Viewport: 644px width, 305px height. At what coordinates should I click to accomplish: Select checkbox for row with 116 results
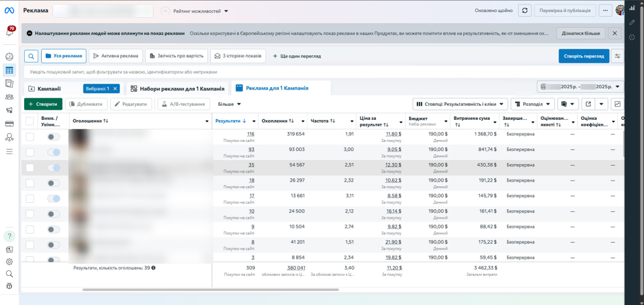30,137
